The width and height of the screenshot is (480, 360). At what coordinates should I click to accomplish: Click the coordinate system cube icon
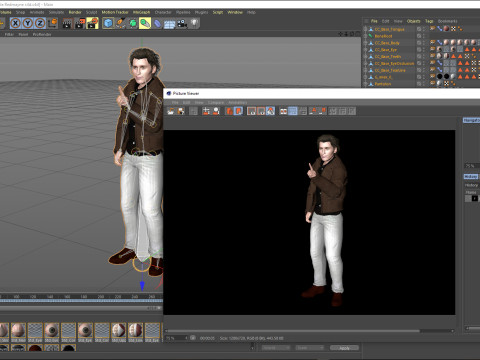[x=53, y=23]
